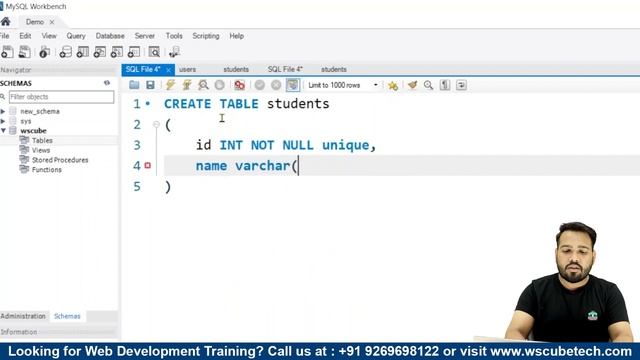Click the create new table icon

(82, 52)
